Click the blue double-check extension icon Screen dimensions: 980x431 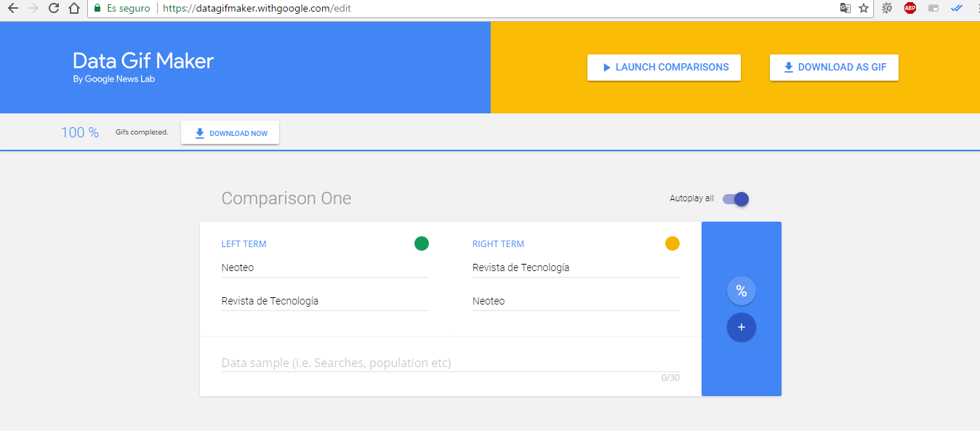point(957,9)
